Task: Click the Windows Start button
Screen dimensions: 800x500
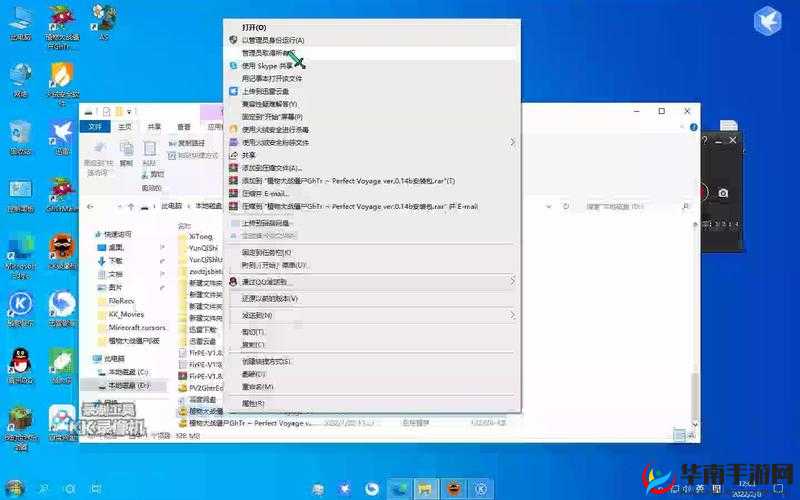Action: point(15,488)
